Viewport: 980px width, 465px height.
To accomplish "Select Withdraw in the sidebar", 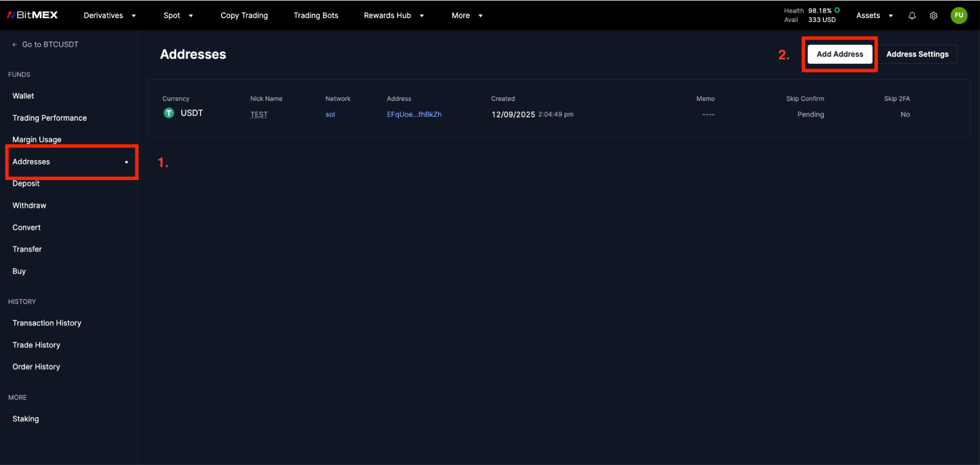I will click(x=29, y=206).
